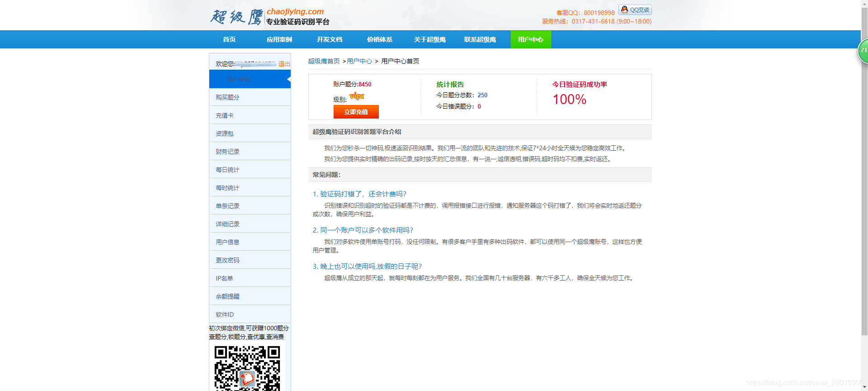Open 每时统计 in the sidebar

point(250,188)
